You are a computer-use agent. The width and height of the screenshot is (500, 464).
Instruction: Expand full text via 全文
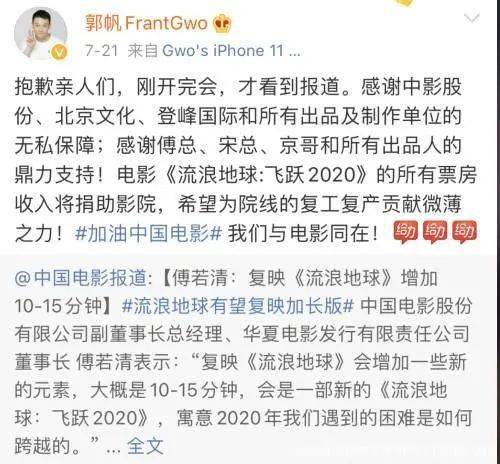[145, 446]
